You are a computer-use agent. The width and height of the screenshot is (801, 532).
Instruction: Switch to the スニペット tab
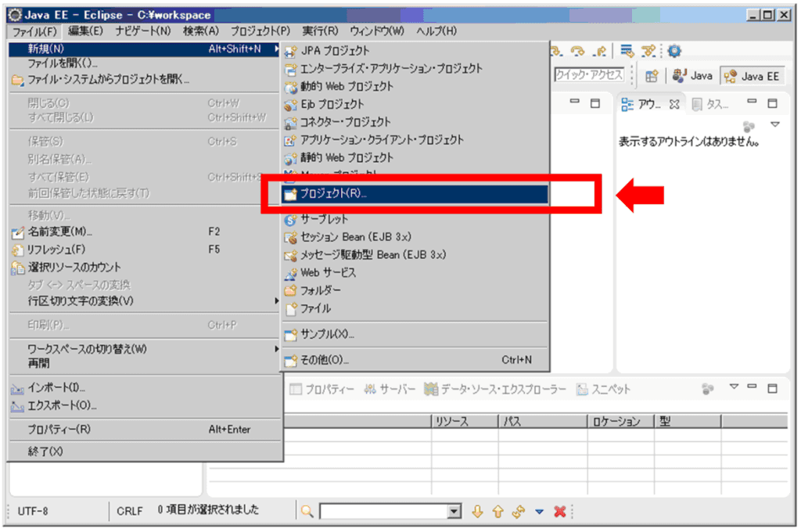click(x=603, y=390)
